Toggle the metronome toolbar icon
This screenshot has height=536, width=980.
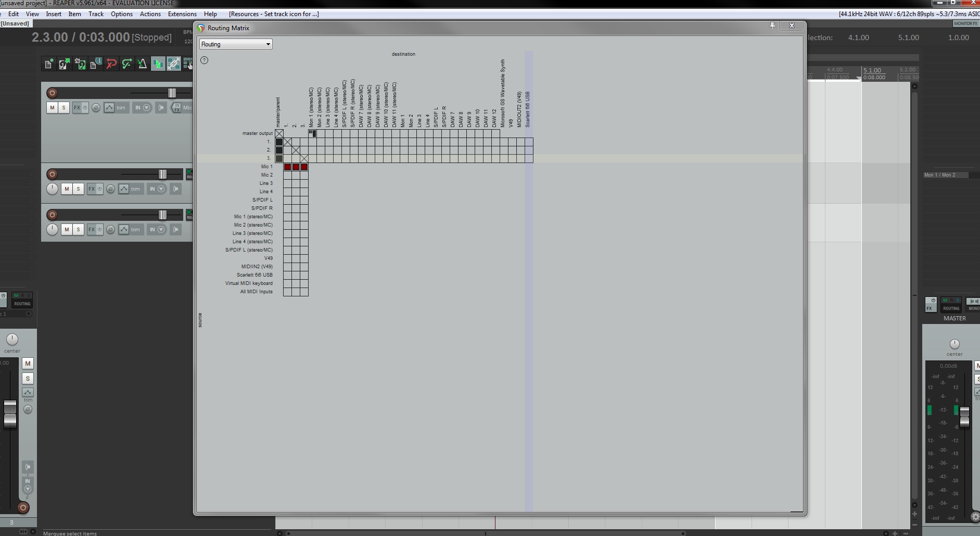[x=142, y=64]
